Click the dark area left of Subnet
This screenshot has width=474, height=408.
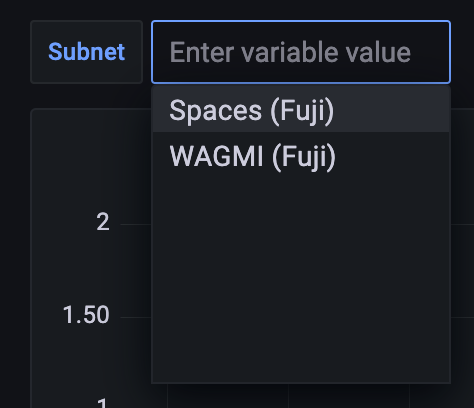point(15,52)
